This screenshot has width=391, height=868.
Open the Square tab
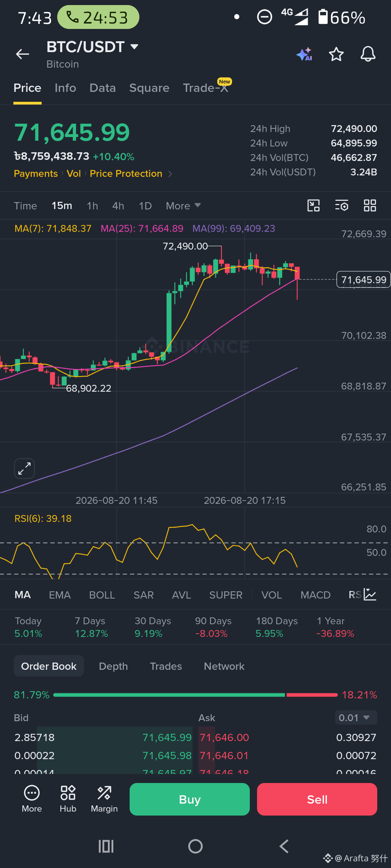coord(149,88)
